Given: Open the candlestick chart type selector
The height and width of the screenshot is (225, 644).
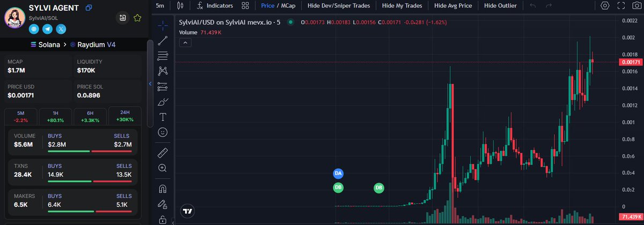Looking at the screenshot, I should 180,5.
